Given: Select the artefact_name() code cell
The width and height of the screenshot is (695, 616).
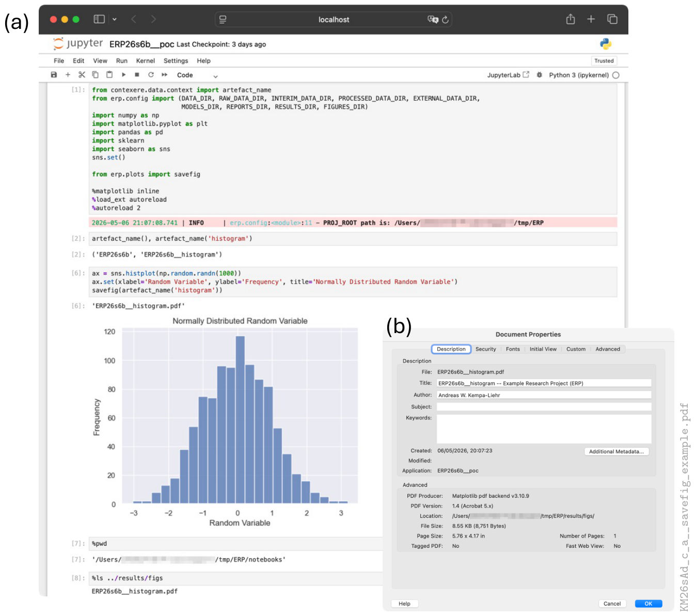Looking at the screenshot, I should 353,239.
